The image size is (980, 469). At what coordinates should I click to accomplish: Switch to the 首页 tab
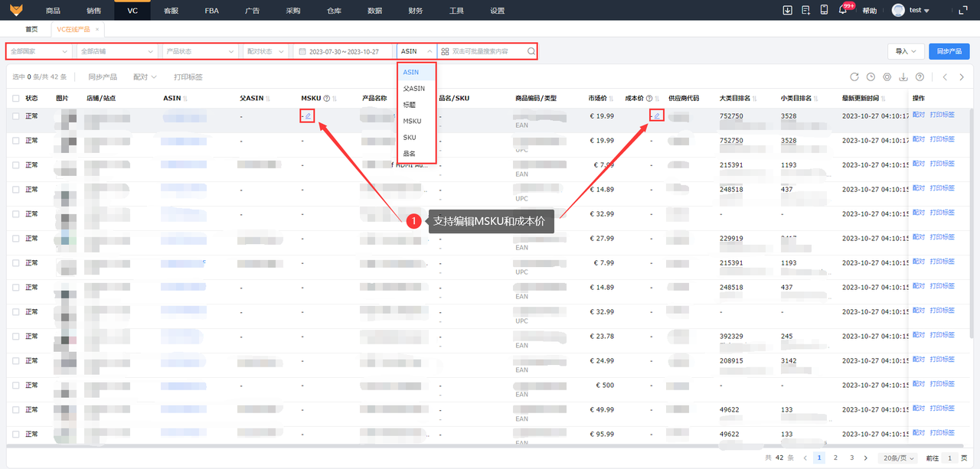coord(31,29)
